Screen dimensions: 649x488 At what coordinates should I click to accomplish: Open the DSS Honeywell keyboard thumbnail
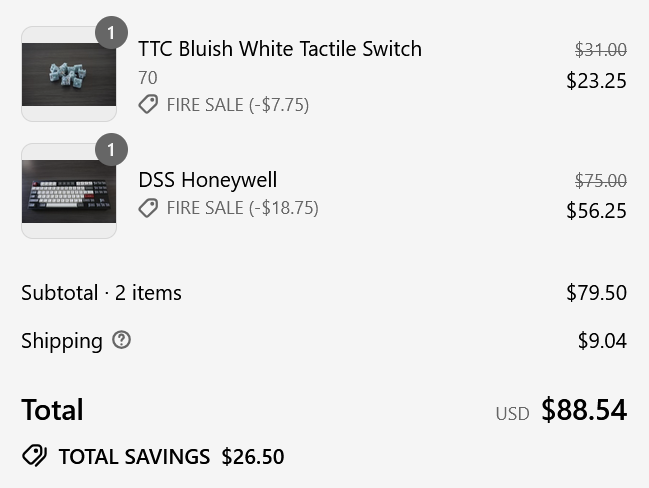click(x=69, y=191)
